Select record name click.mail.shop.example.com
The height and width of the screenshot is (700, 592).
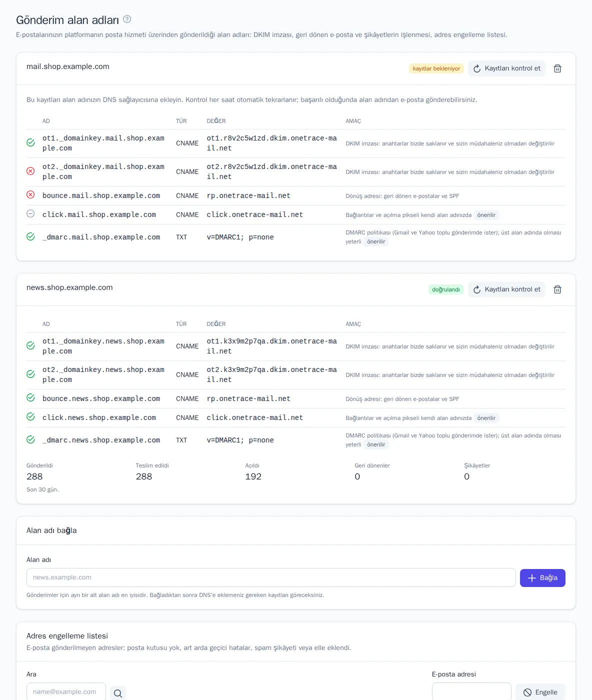(x=99, y=215)
